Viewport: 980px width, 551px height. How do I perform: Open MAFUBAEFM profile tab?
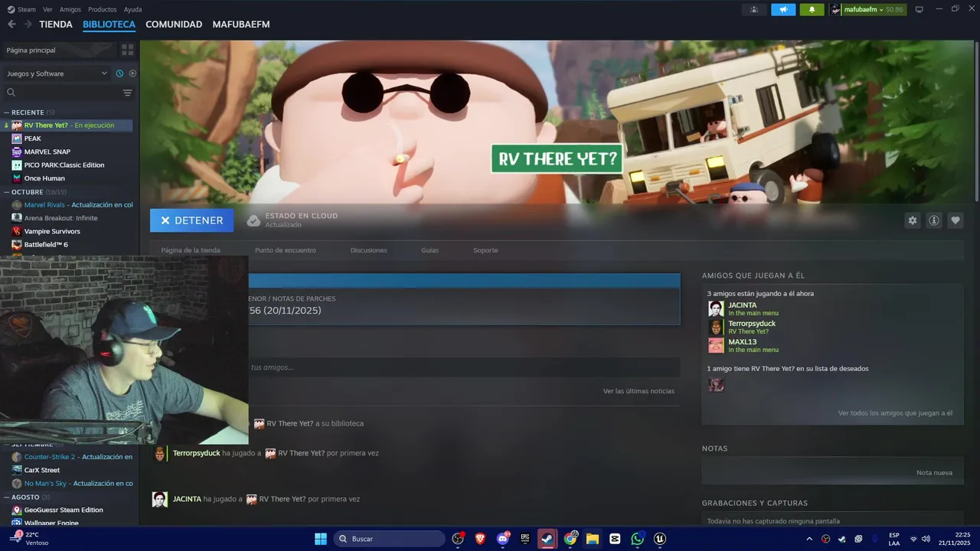click(241, 24)
